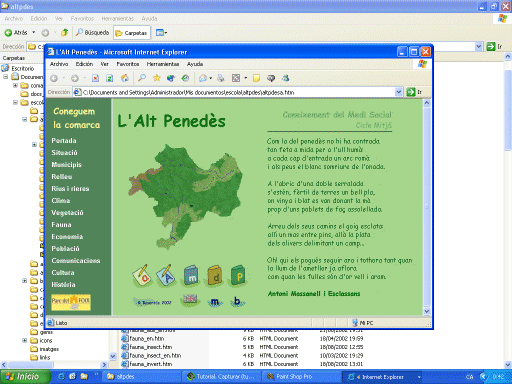
Task: Click the Search magnifier in IE toolbar
Action: click(x=142, y=78)
